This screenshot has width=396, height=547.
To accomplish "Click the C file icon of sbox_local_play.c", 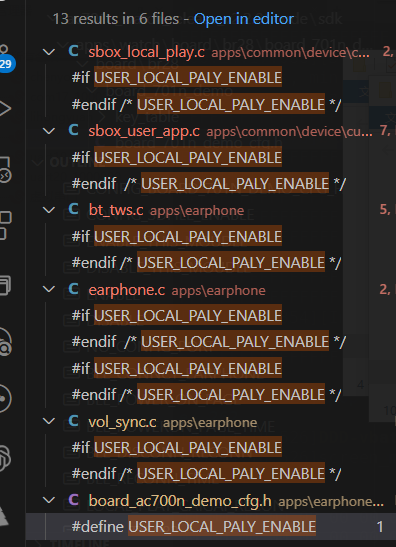I will (x=74, y=52).
